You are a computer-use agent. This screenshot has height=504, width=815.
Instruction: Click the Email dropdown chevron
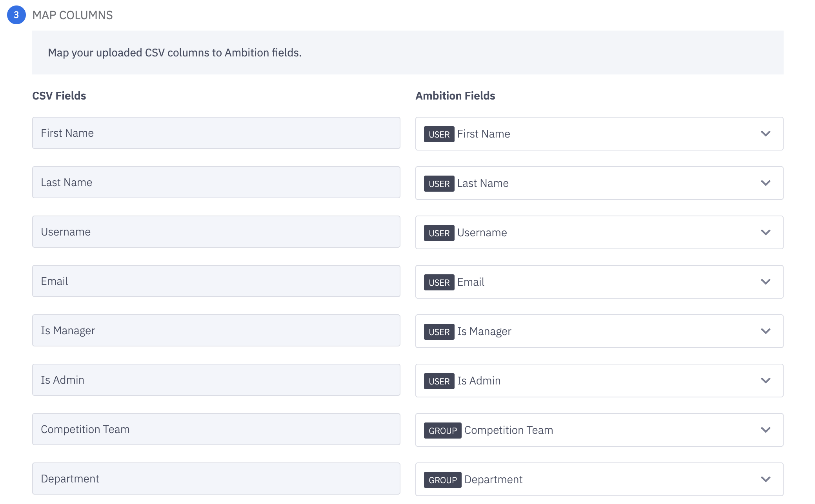pos(765,282)
